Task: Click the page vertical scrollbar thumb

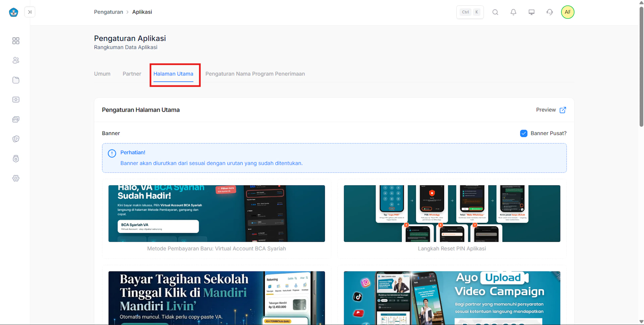Action: pyautogui.click(x=641, y=67)
